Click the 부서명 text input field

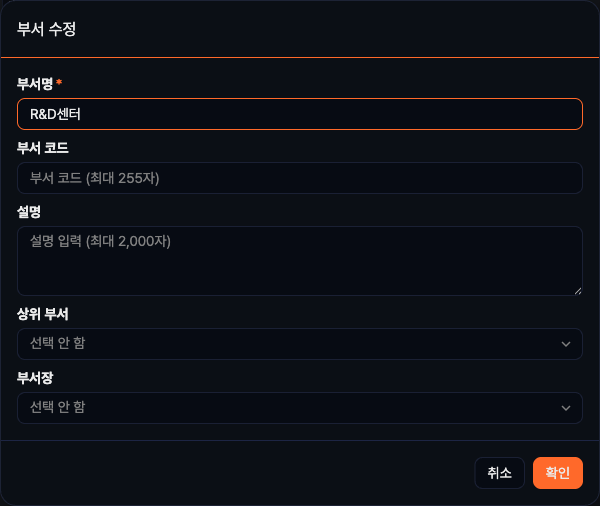click(x=300, y=114)
